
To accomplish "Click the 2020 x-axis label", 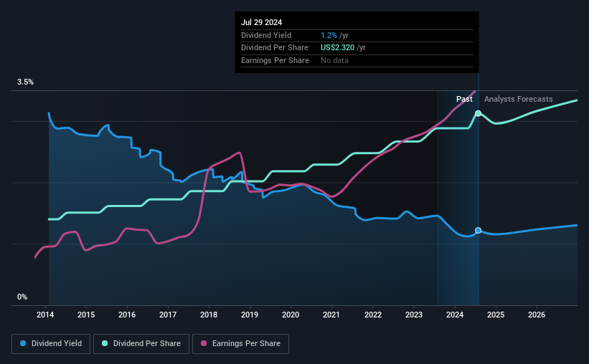I will pyautogui.click(x=291, y=315).
